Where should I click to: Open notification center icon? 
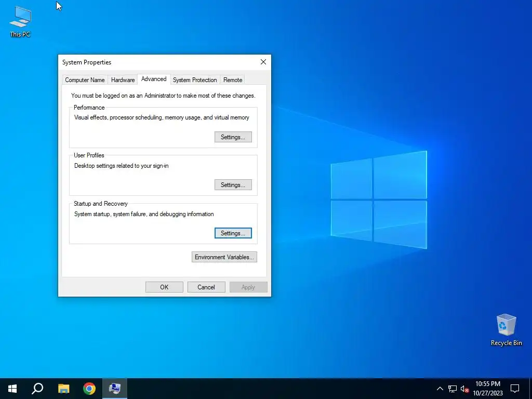(x=515, y=389)
